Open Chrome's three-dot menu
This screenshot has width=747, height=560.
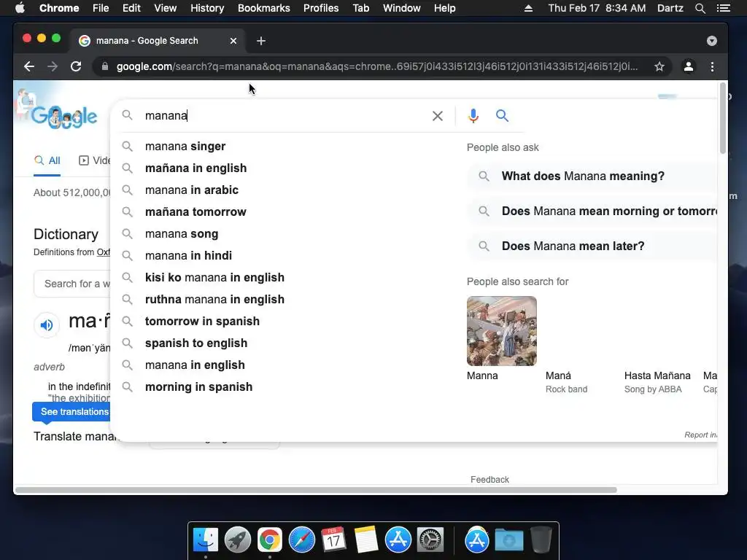[x=712, y=66]
